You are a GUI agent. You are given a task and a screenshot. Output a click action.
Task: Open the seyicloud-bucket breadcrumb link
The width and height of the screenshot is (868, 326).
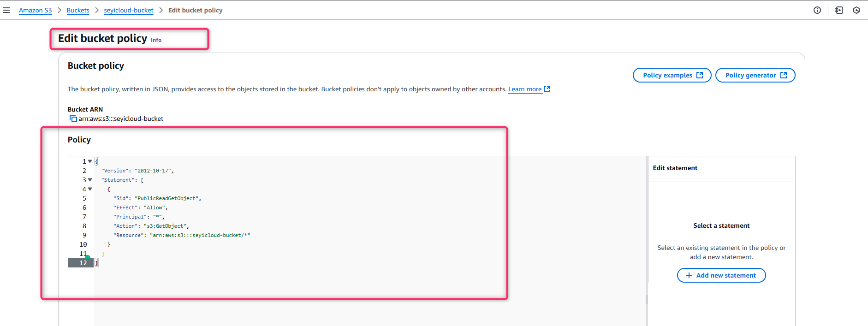129,10
